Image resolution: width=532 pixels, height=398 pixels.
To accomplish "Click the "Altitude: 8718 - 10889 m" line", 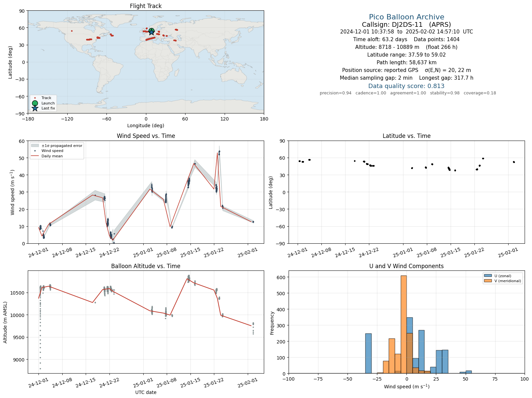I will pos(406,47).
